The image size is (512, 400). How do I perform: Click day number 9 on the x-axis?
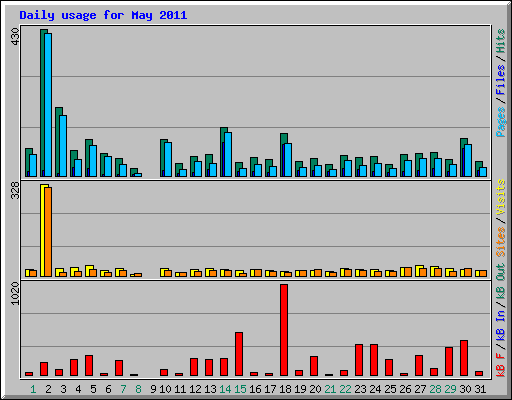[153, 389]
